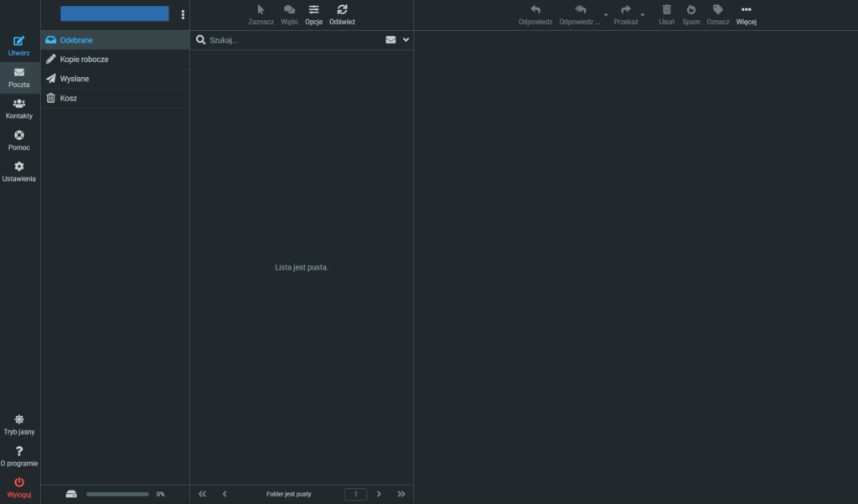Image resolution: width=858 pixels, height=504 pixels.
Task: Mark message as Spam
Action: click(691, 10)
